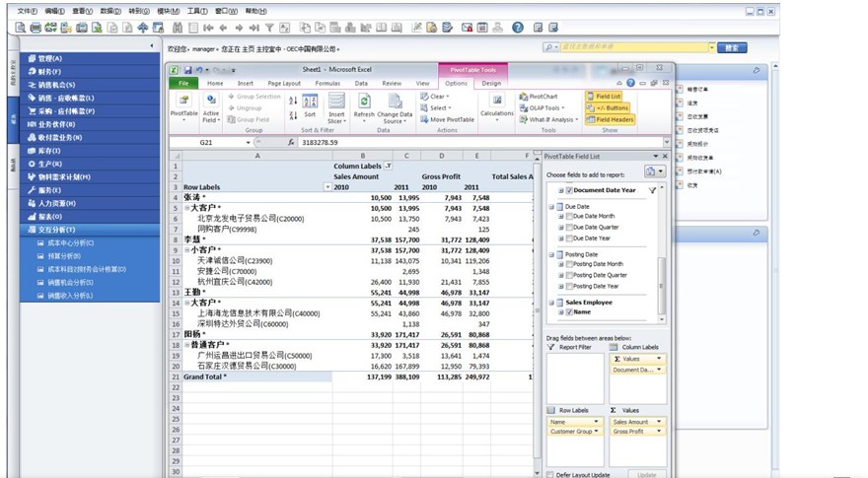Uncheck Document Date Year field checkbox
The width and height of the screenshot is (868, 478).
click(x=569, y=190)
